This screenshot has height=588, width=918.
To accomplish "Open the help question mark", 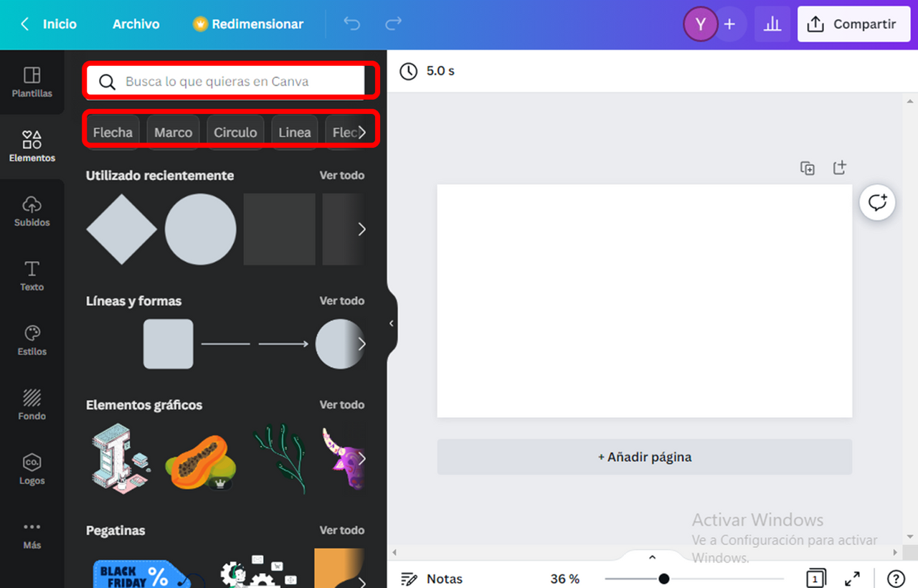I will (x=896, y=579).
